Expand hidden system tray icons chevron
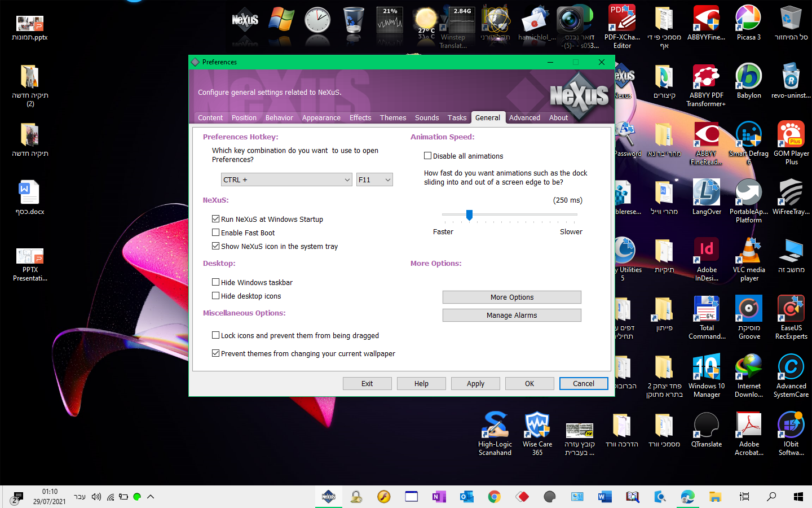The image size is (812, 508). pyautogui.click(x=151, y=497)
